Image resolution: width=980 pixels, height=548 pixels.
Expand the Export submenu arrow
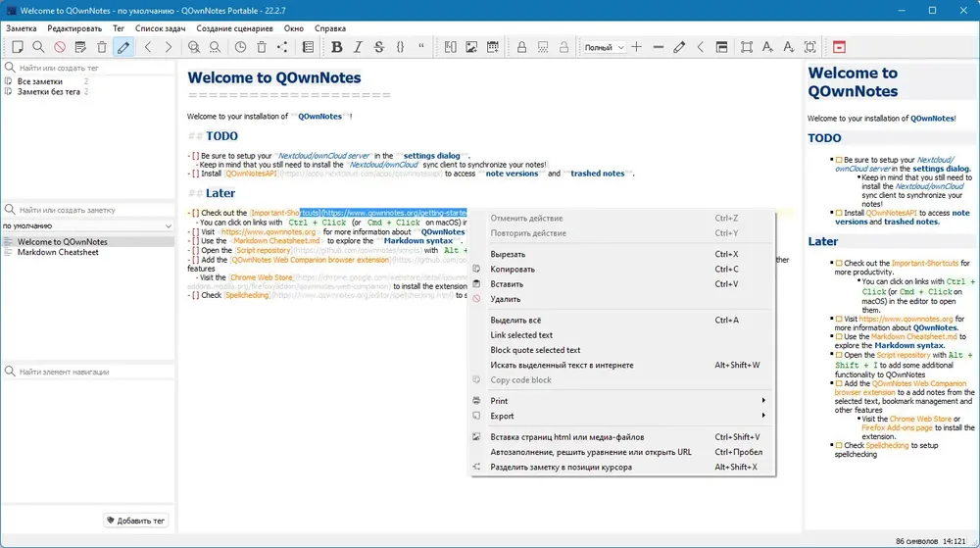pos(763,416)
